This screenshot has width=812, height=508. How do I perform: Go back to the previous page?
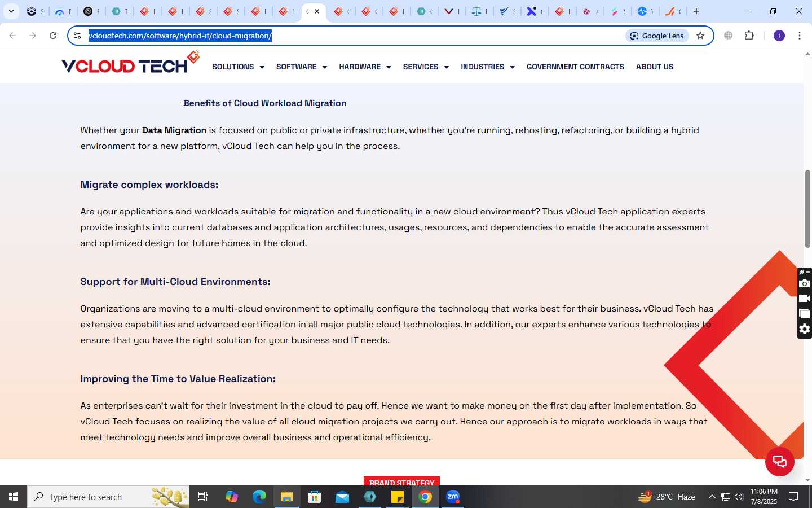pyautogui.click(x=12, y=36)
